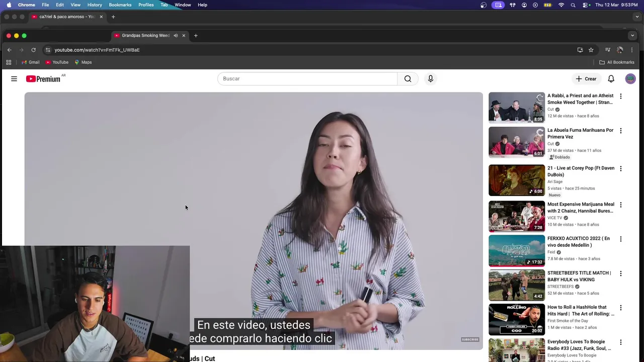Open options for FERXXO ACUXTICO 2022 video
Image resolution: width=644 pixels, height=362 pixels.
tap(620, 239)
